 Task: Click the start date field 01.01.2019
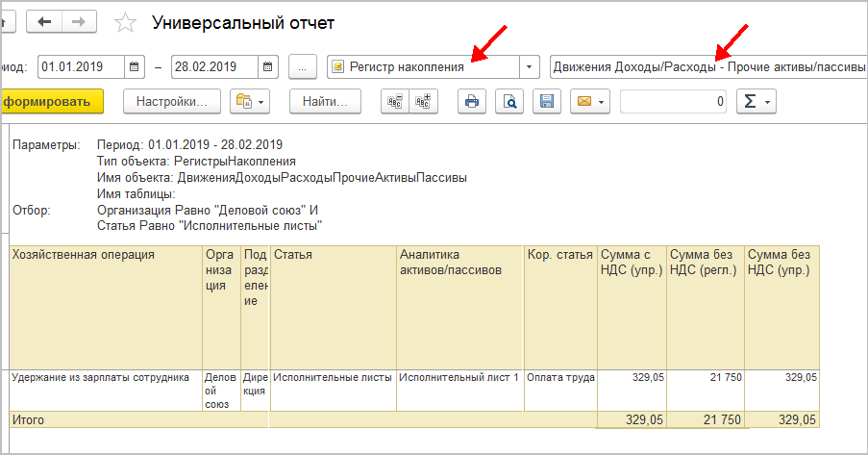pos(81,67)
